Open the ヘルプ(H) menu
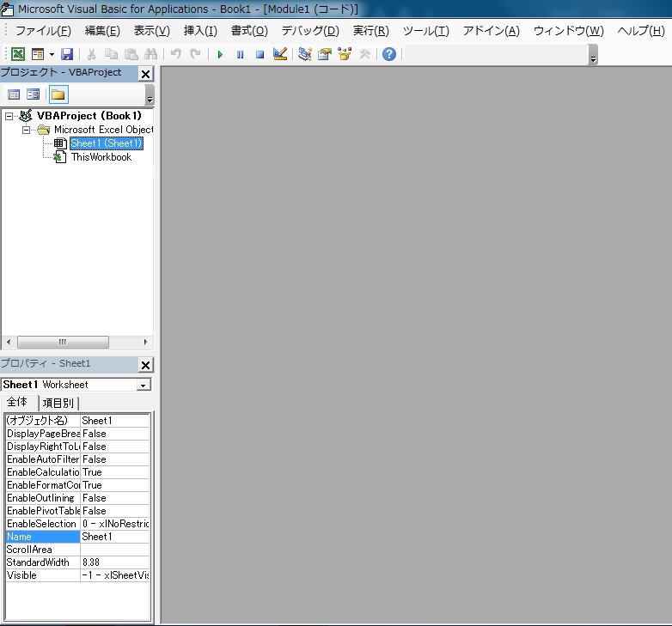The height and width of the screenshot is (626, 672). click(641, 31)
